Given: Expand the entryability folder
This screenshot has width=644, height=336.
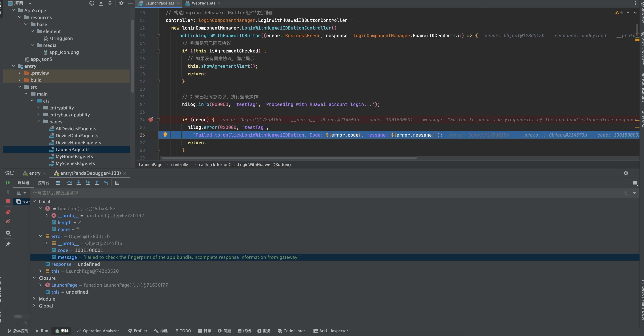Looking at the screenshot, I should point(38,108).
